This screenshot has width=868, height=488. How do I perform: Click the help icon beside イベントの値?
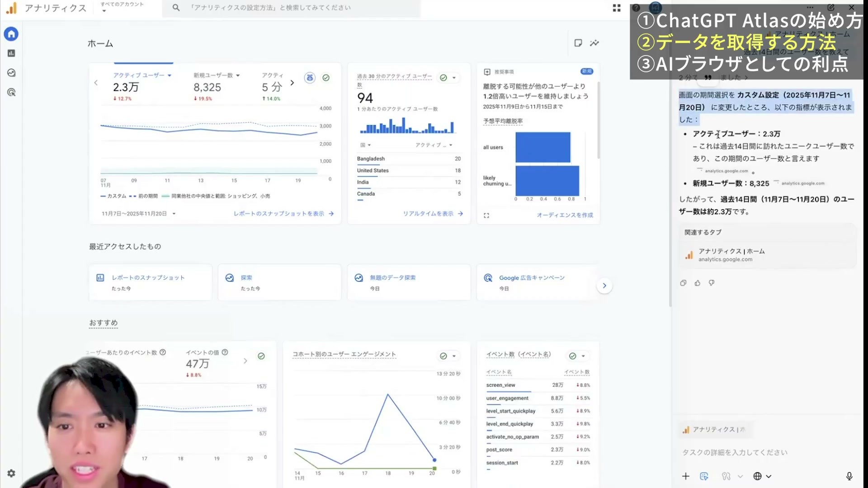(225, 352)
